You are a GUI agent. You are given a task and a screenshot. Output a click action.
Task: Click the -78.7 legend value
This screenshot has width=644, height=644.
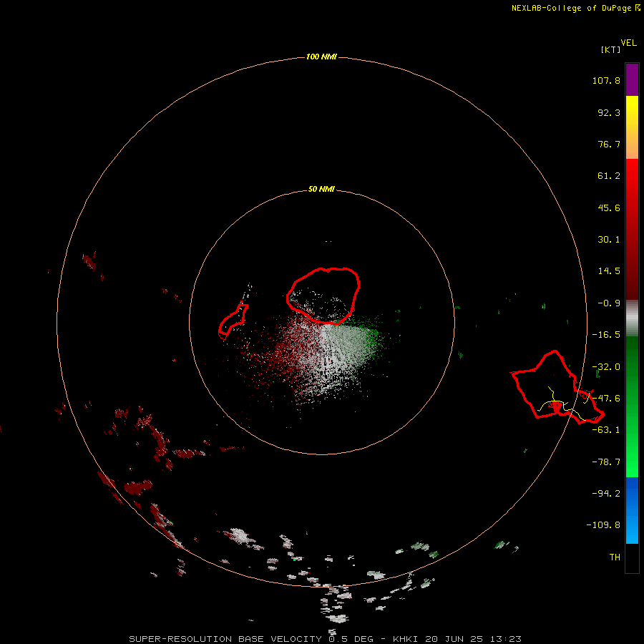pyautogui.click(x=606, y=462)
